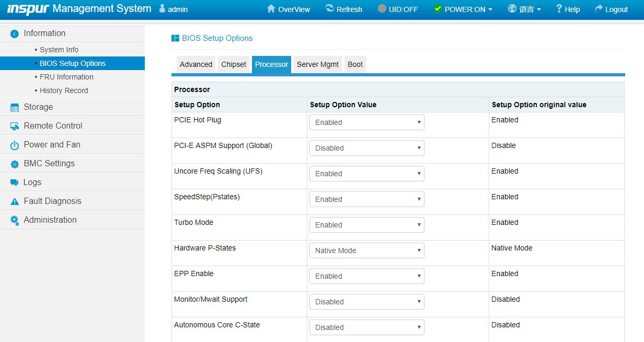Click the BIOS Setup Options heading icon

pyautogui.click(x=175, y=38)
